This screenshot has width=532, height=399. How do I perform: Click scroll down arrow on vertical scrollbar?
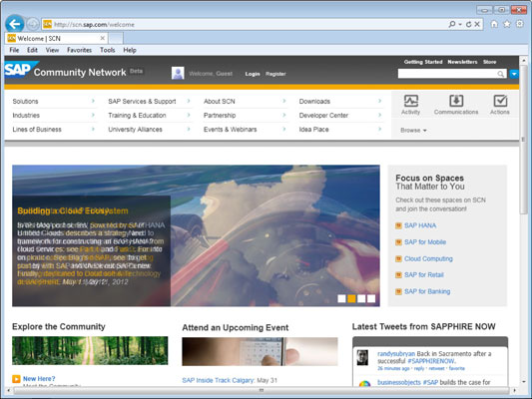[x=524, y=382]
